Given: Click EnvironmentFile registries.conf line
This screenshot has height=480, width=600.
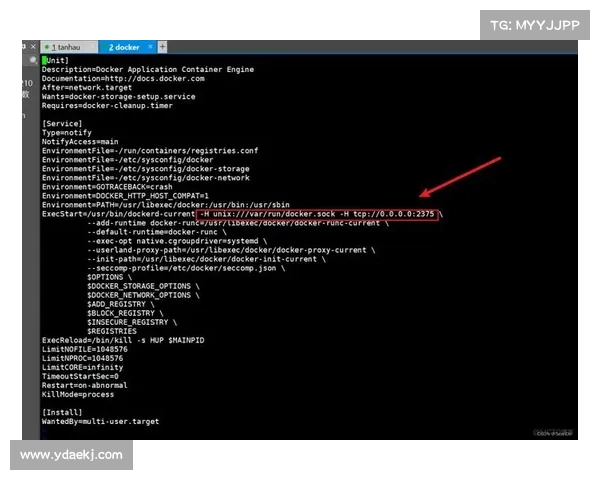Looking at the screenshot, I should click(150, 151).
